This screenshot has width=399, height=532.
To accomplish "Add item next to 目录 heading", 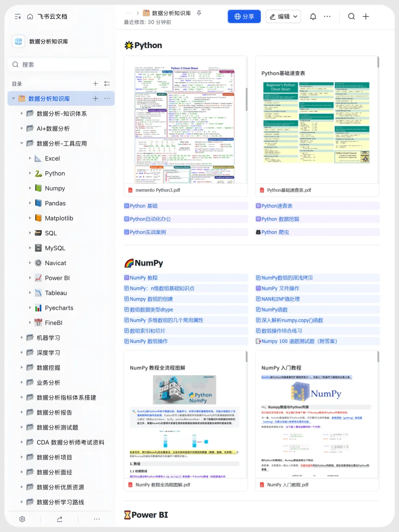I will 95,84.
